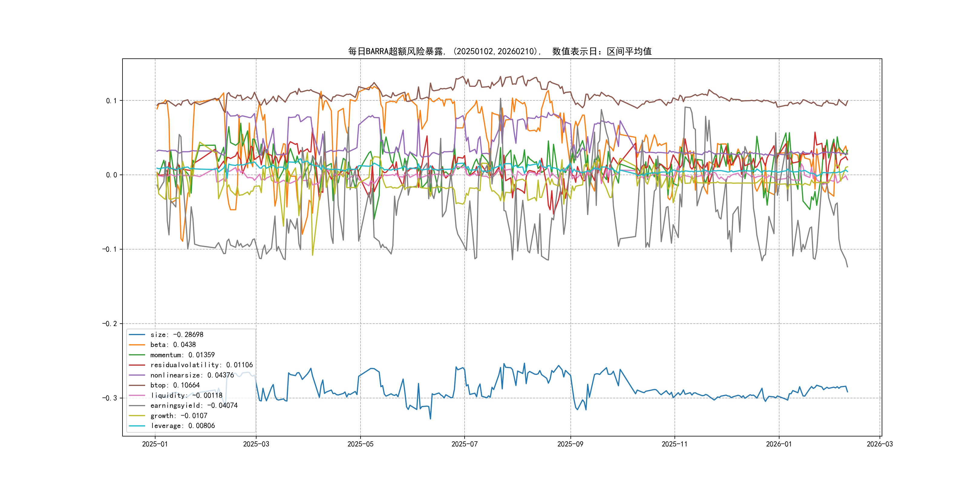Click the red residualvolatility legend line
980x490 pixels.
coord(137,365)
